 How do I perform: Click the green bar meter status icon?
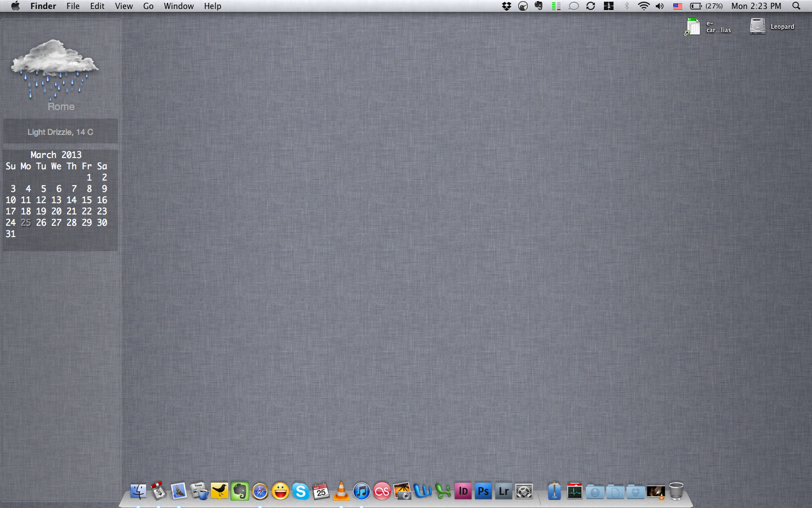coord(556,6)
